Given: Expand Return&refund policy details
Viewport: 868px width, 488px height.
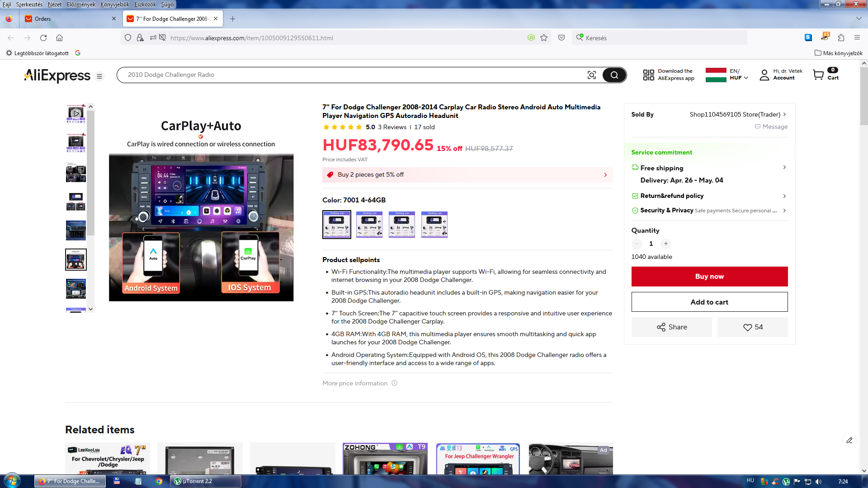Looking at the screenshot, I should 784,196.
